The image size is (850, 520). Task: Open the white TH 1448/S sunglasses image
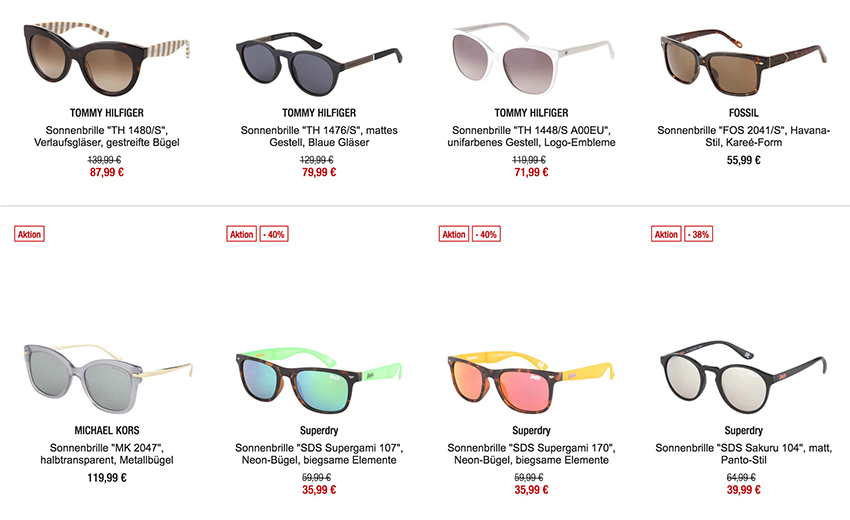click(x=531, y=58)
